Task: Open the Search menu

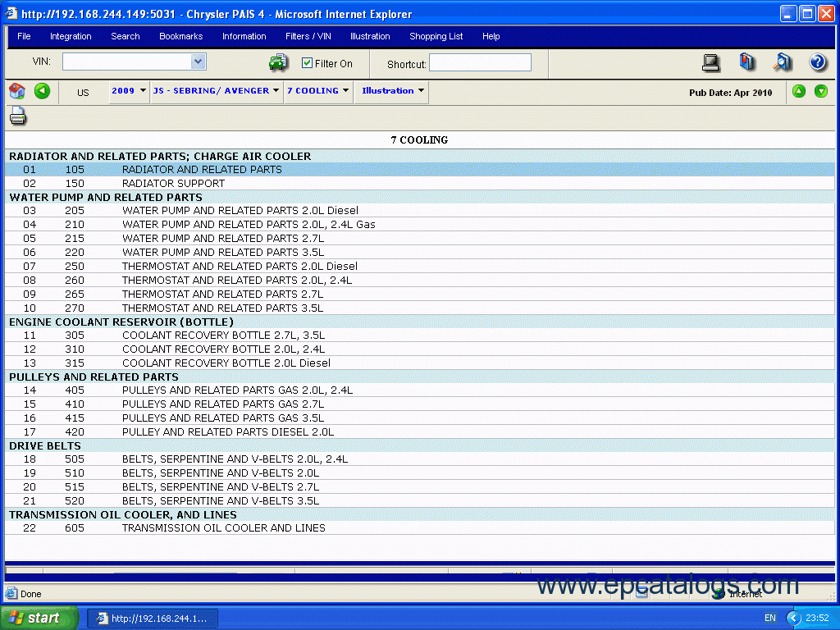Action: point(126,36)
